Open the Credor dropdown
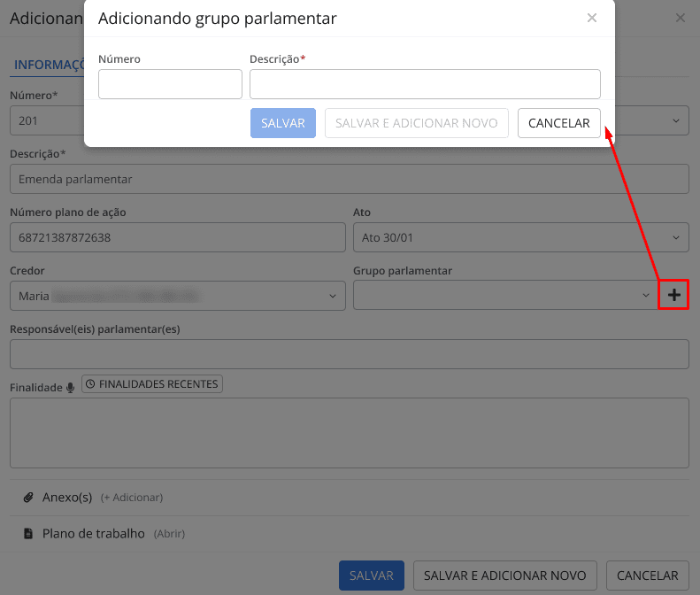Screen dimensions: 700x595 click(x=177, y=296)
